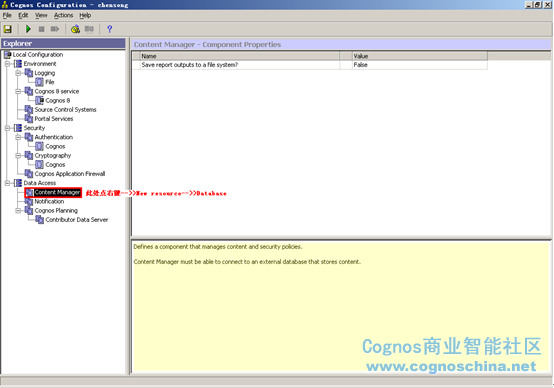This screenshot has height=388, width=554.
Task: Click the Restart service toolbar icon
Action: pos(55,29)
